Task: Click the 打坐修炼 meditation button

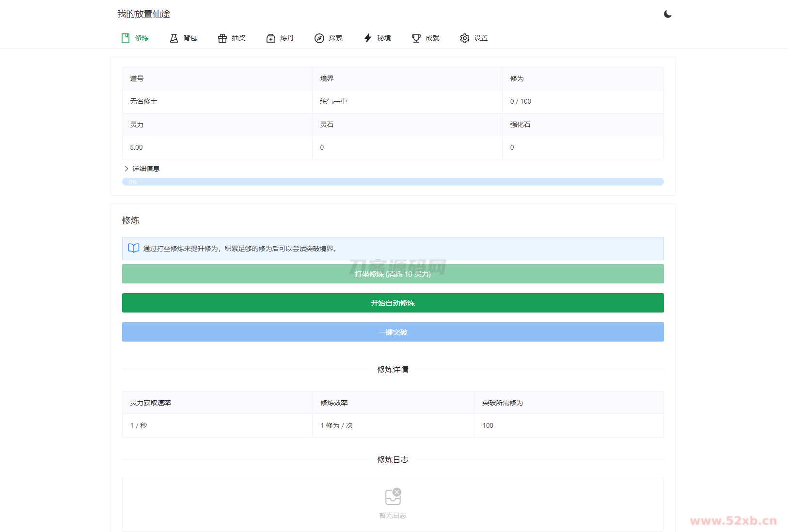Action: pos(393,274)
